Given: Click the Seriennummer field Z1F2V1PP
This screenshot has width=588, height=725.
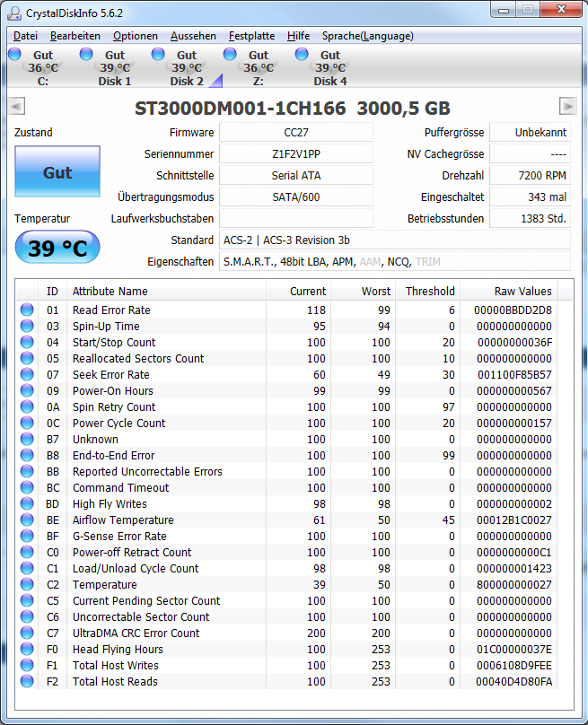Looking at the screenshot, I should [296, 154].
